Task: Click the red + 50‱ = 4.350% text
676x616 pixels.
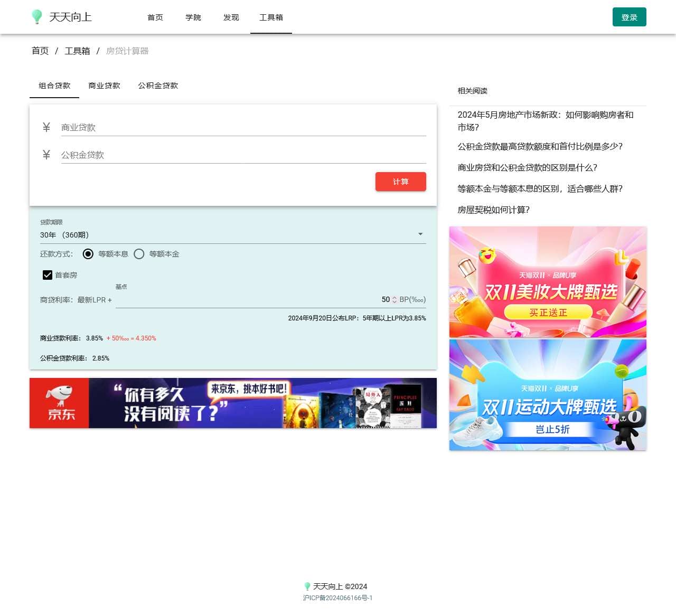Action: [x=132, y=338]
